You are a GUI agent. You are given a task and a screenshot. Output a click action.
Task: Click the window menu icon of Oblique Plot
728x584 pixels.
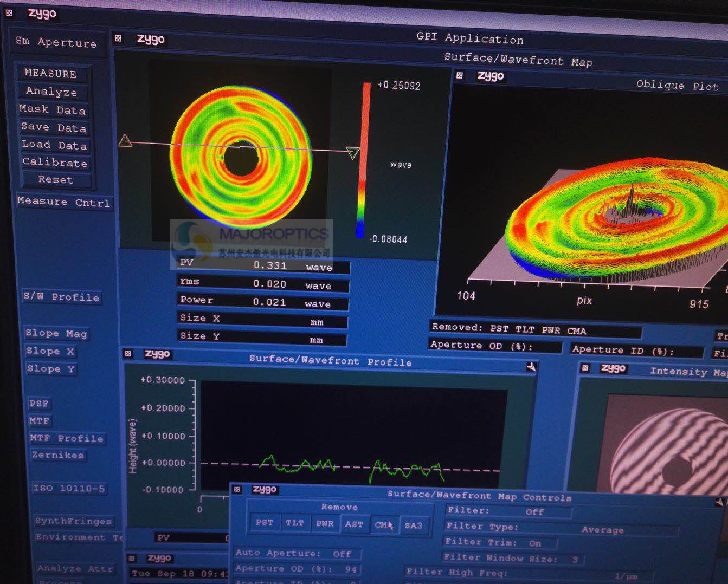tap(460, 75)
